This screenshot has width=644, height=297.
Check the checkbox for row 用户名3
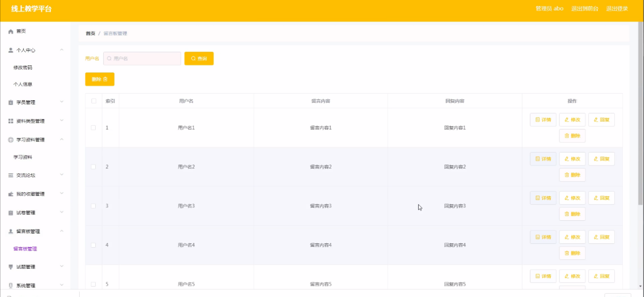[94, 206]
